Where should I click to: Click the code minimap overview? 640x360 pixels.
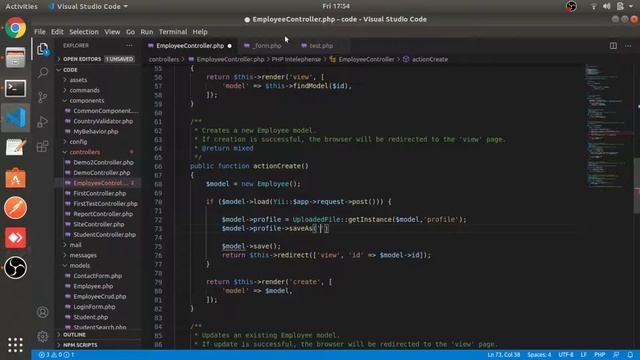(608, 127)
